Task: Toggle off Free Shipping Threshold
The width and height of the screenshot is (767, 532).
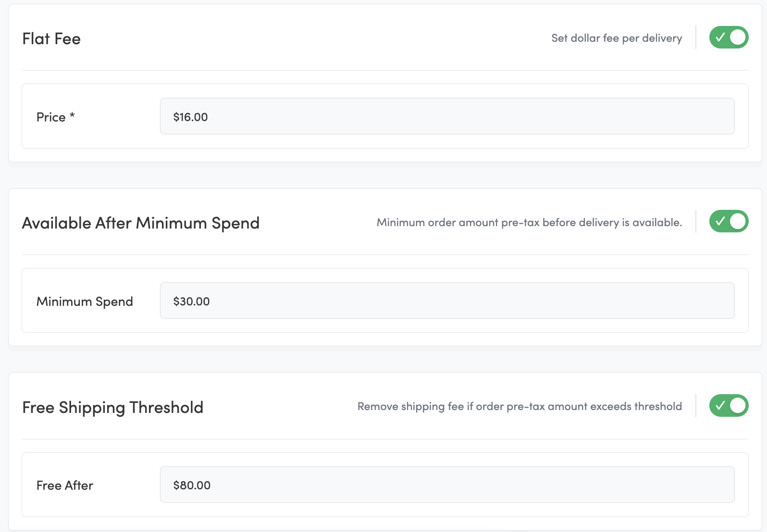Action: [x=729, y=406]
